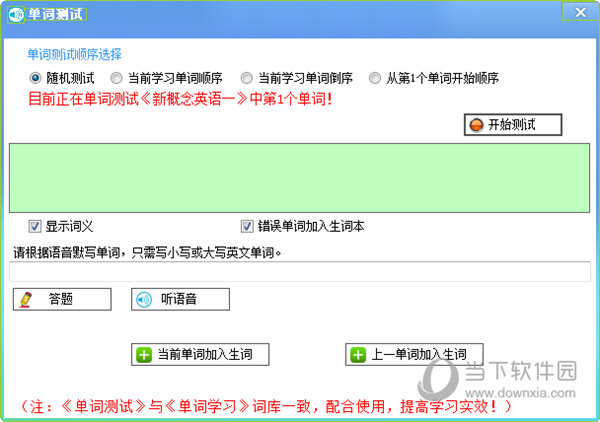Viewport: 600px width, 422px height.
Task: Play audio with 听语音 button
Action: pos(180,299)
